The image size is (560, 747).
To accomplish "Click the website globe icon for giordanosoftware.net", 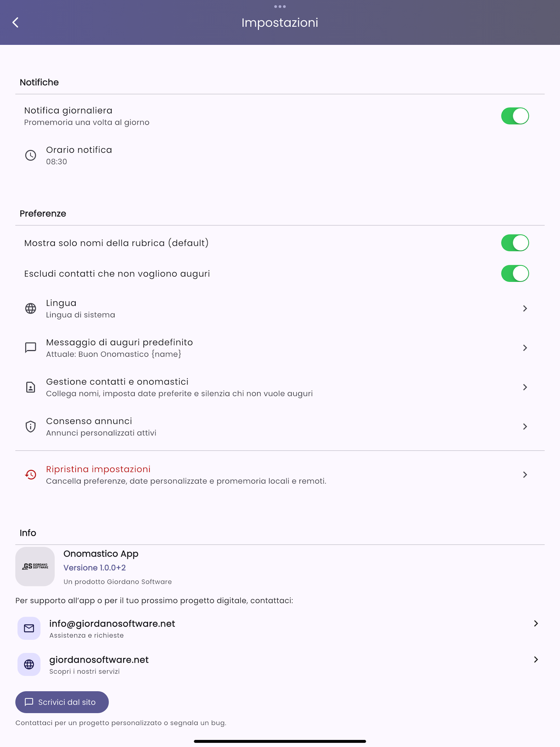I will click(x=29, y=664).
